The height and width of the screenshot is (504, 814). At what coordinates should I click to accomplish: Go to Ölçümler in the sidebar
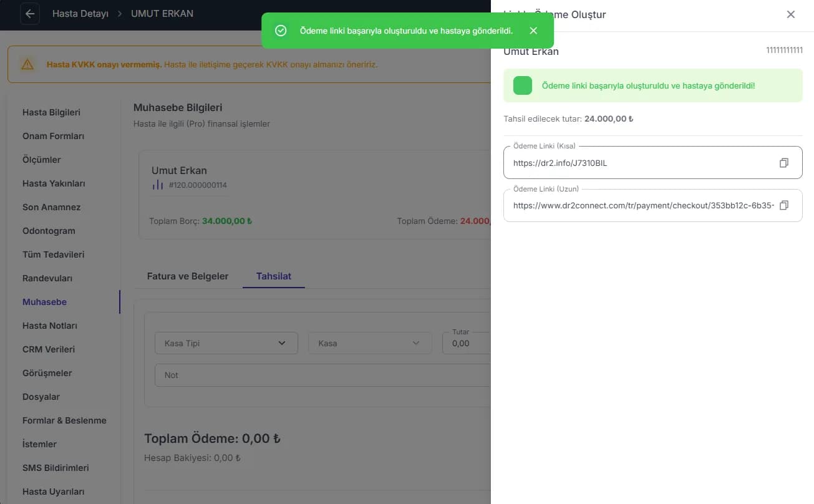(x=42, y=160)
